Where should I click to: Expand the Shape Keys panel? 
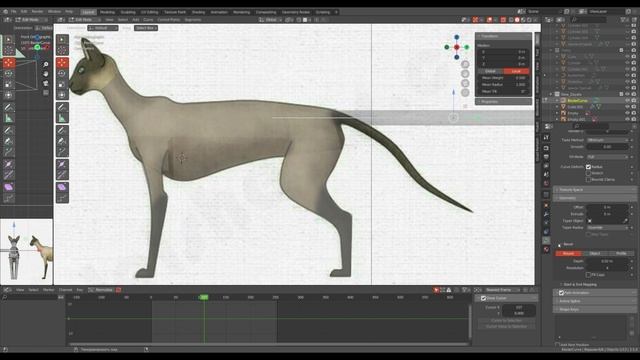[x=594, y=309]
